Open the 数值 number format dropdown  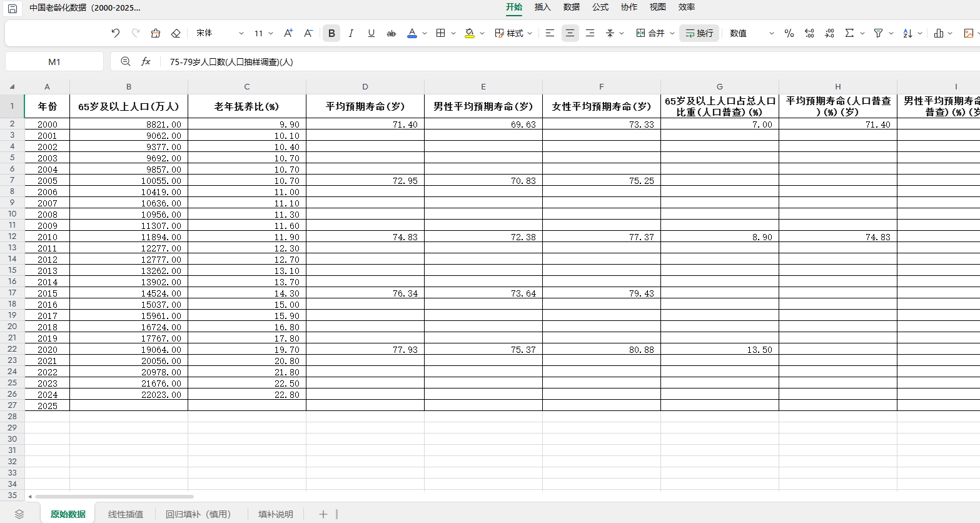[752, 33]
